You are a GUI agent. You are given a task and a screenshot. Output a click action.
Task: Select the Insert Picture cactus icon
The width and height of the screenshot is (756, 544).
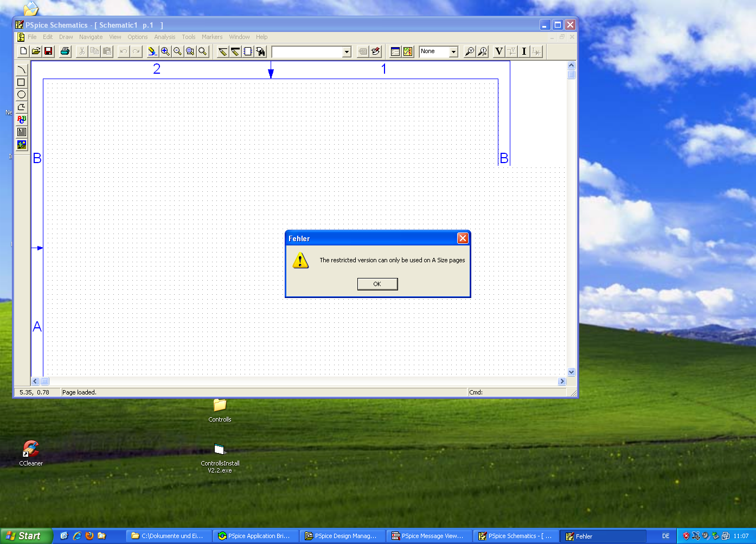pyautogui.click(x=21, y=145)
